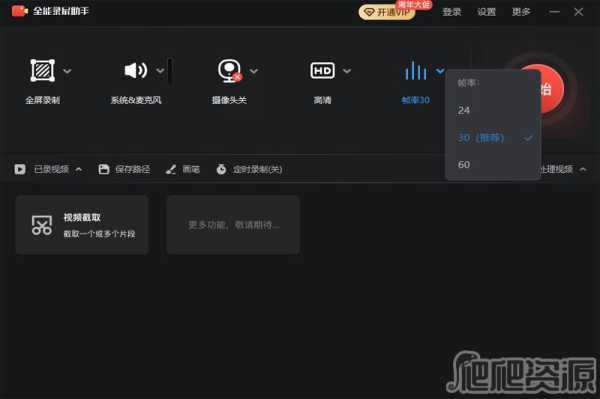Click the 更多功能，敬请期待 card
The height and width of the screenshot is (399, 600).
(233, 225)
